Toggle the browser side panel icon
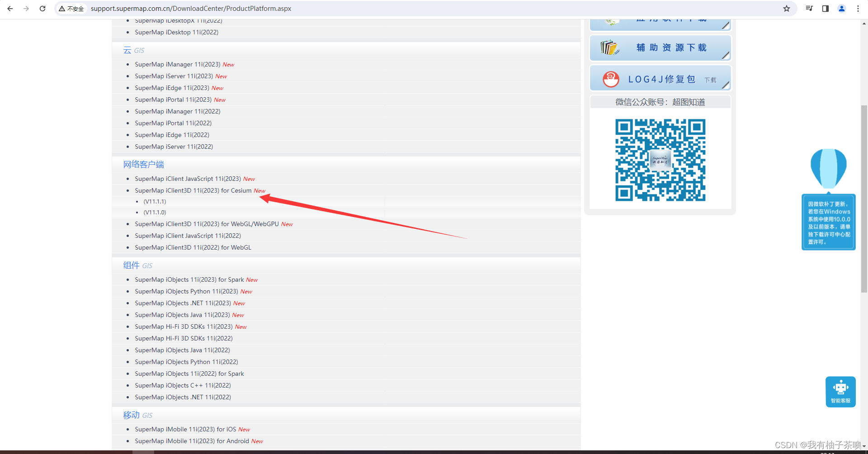Image resolution: width=868 pixels, height=454 pixels. [826, 9]
